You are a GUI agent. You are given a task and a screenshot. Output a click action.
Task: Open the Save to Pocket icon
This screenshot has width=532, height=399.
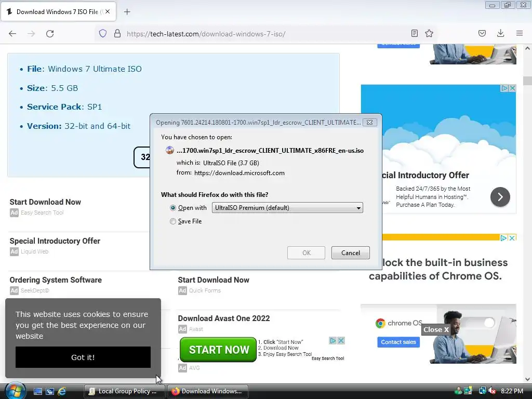(x=482, y=33)
